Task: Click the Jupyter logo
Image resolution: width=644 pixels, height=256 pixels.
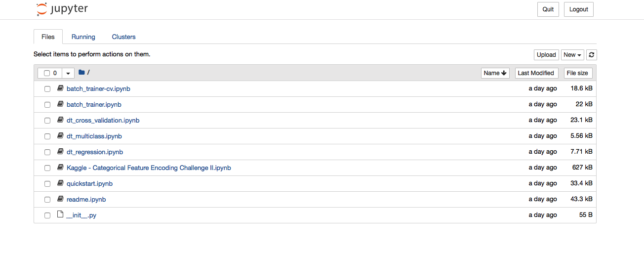Action: tap(62, 9)
